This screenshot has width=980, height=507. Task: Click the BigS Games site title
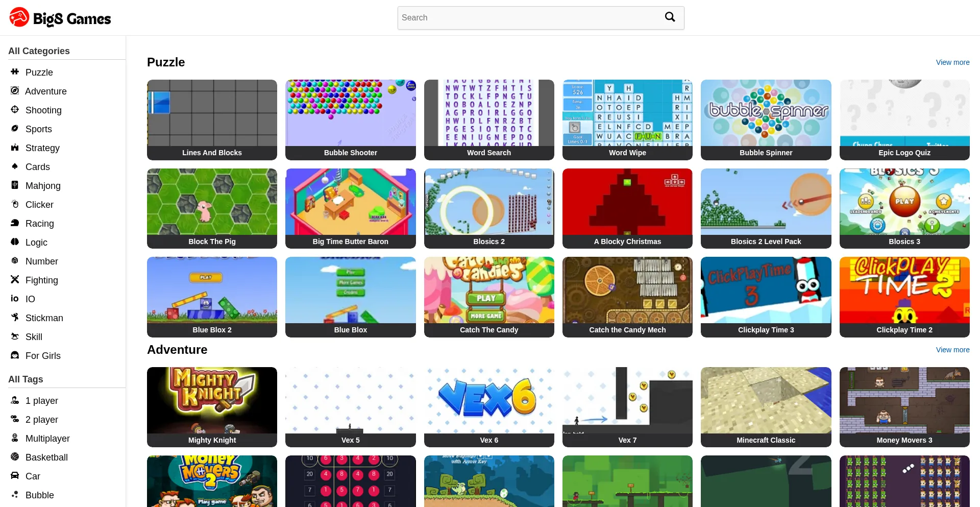tap(72, 19)
